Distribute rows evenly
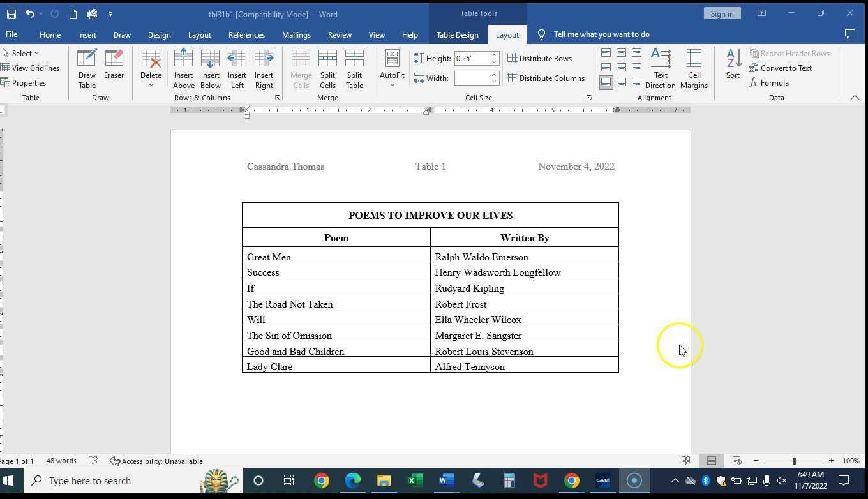Screen dimensions: 868x499 click(541, 58)
